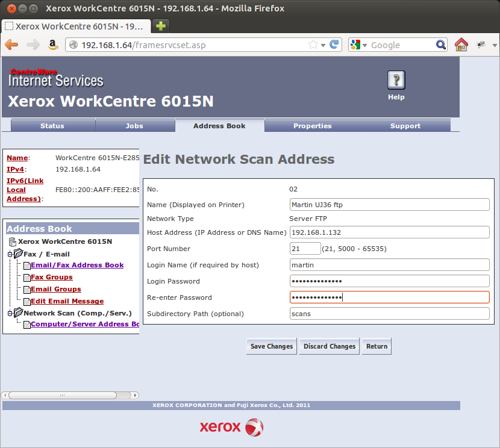Click the browser back arrow
500x448 pixels.
tap(11, 45)
